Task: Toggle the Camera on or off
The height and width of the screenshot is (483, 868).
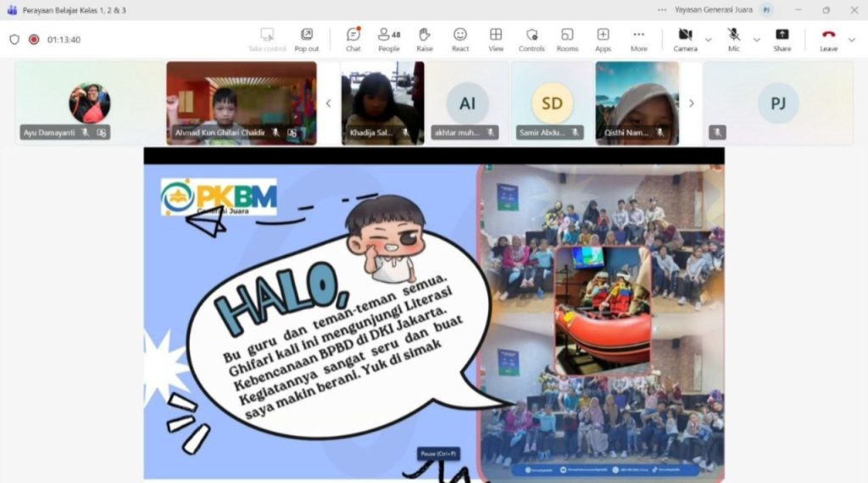Action: pos(685,38)
